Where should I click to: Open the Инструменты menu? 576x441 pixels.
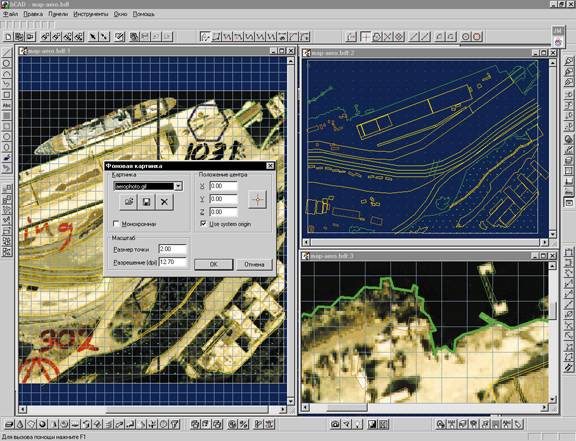pyautogui.click(x=91, y=14)
